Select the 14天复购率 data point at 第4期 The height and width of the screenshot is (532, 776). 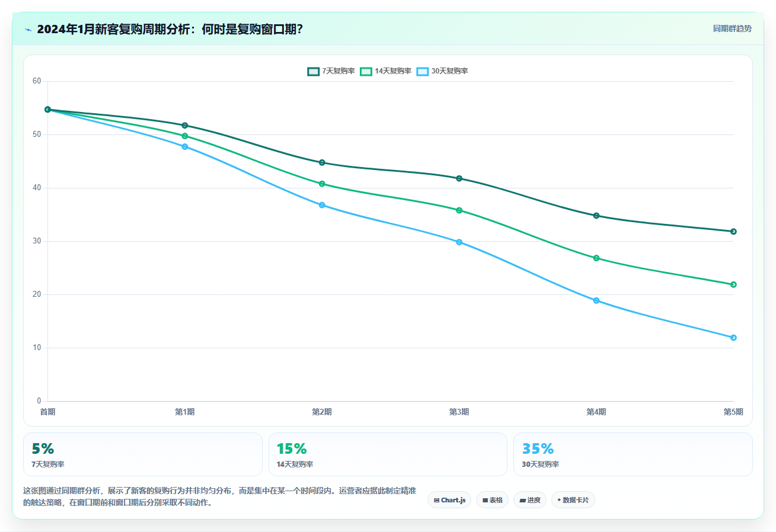[x=596, y=258]
